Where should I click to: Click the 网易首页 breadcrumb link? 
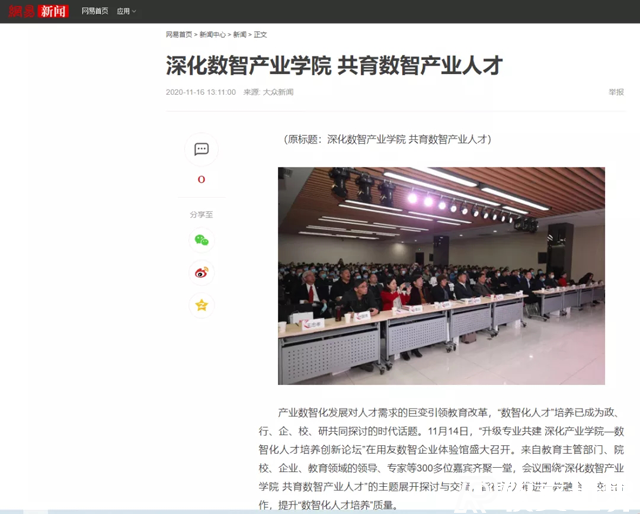click(x=179, y=34)
